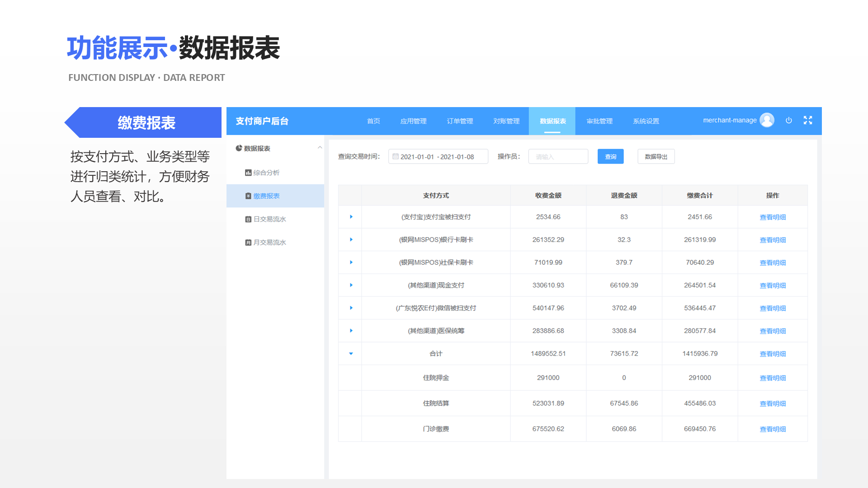This screenshot has height=488, width=868.
Task: Open 查看明细 for 住院押金
Action: point(773,378)
